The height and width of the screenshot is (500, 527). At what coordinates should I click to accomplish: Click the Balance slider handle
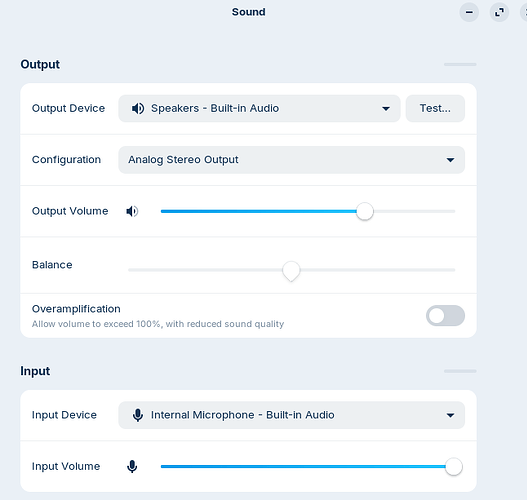(291, 271)
